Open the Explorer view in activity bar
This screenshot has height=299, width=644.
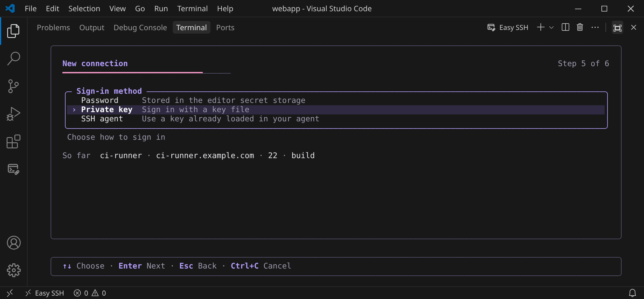point(14,31)
